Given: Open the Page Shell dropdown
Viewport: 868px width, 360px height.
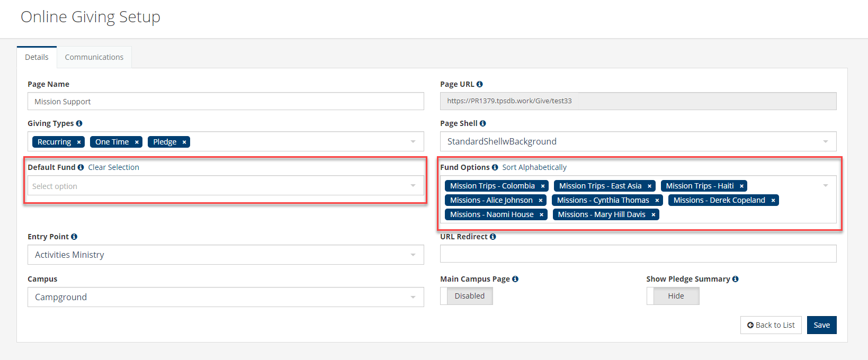Looking at the screenshot, I should click(x=638, y=141).
